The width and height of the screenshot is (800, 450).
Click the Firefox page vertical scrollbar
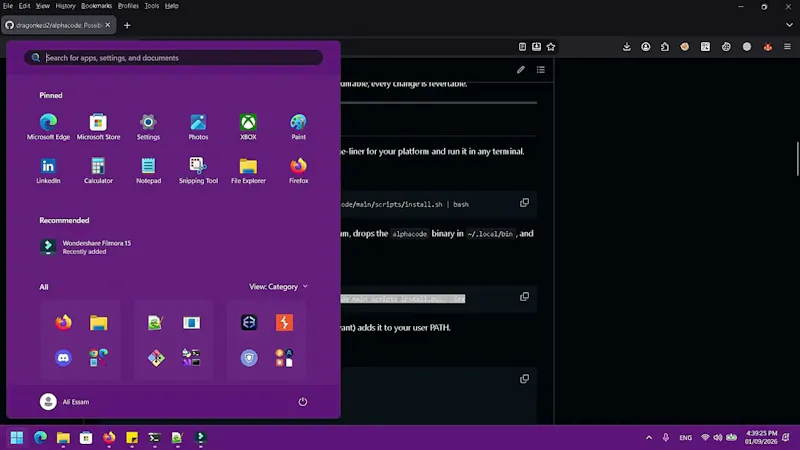[x=797, y=159]
